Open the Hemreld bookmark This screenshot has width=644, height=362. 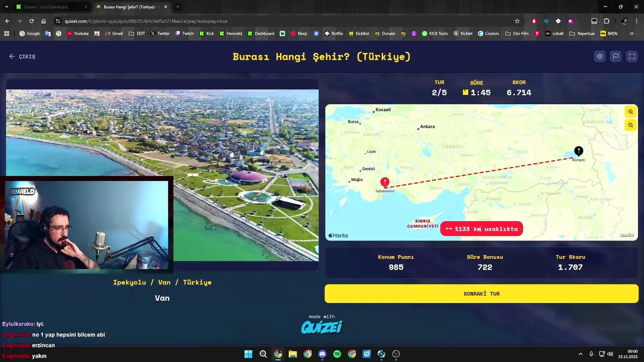pyautogui.click(x=230, y=34)
